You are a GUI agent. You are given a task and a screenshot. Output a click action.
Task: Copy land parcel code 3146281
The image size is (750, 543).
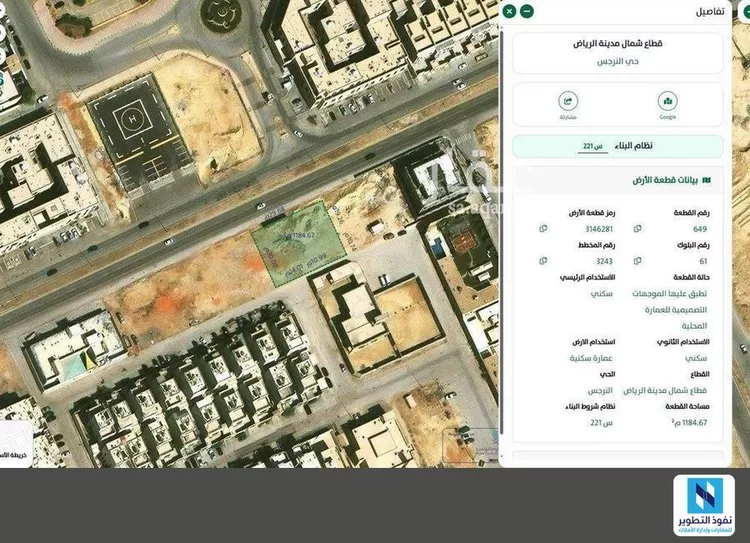[x=543, y=229]
